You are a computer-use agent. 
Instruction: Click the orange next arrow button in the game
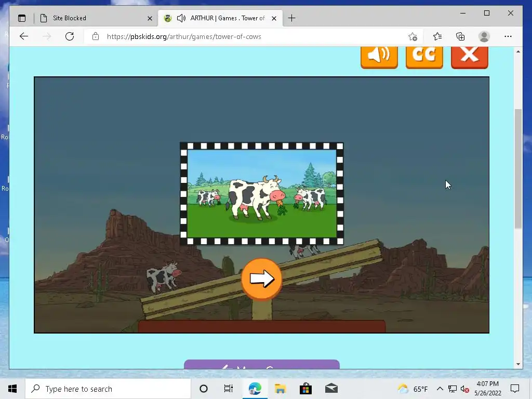coord(261,279)
